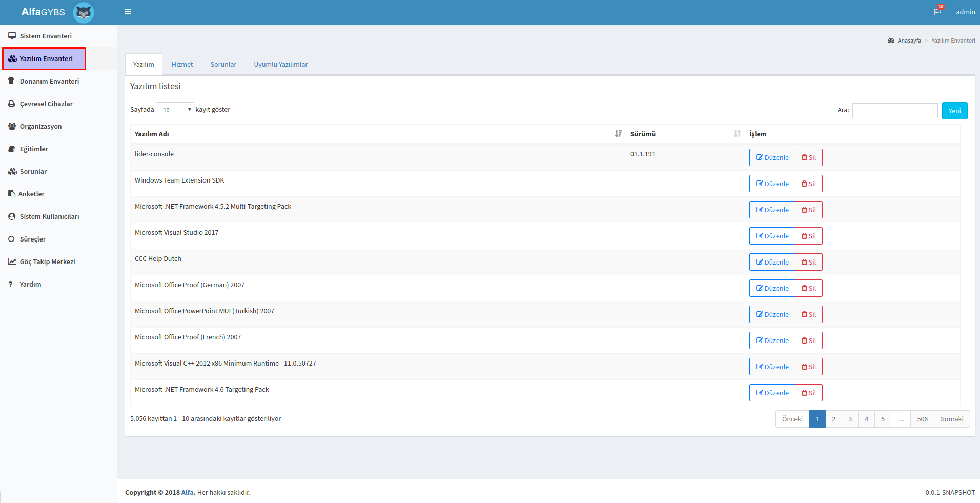Click the lider-console name cell
The image size is (980, 503).
(x=378, y=157)
